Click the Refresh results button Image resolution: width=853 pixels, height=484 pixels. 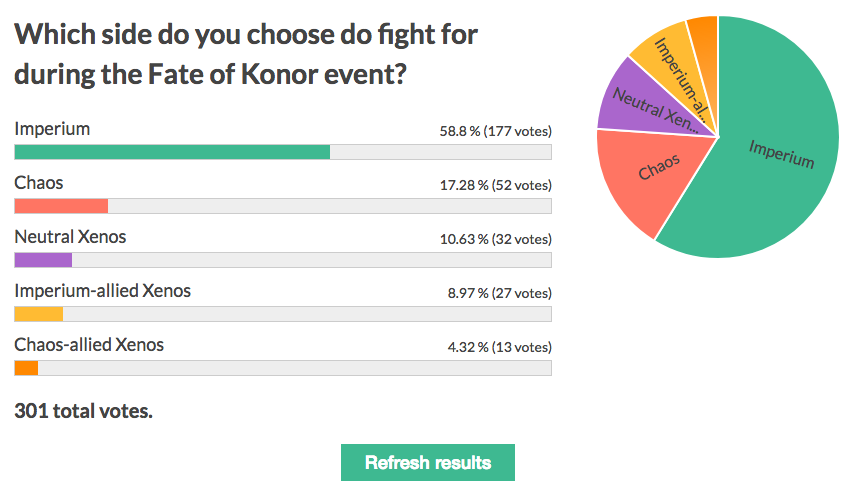[x=428, y=463]
